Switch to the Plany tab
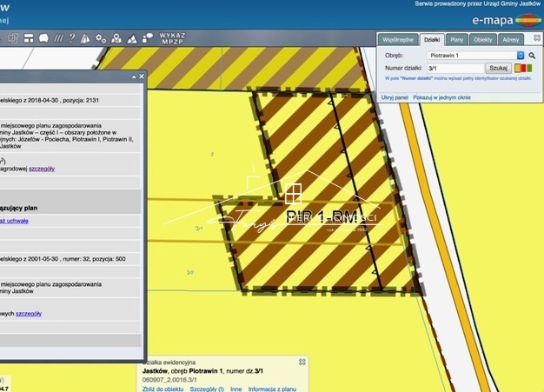Image resolution: width=544 pixels, height=392 pixels. point(456,40)
